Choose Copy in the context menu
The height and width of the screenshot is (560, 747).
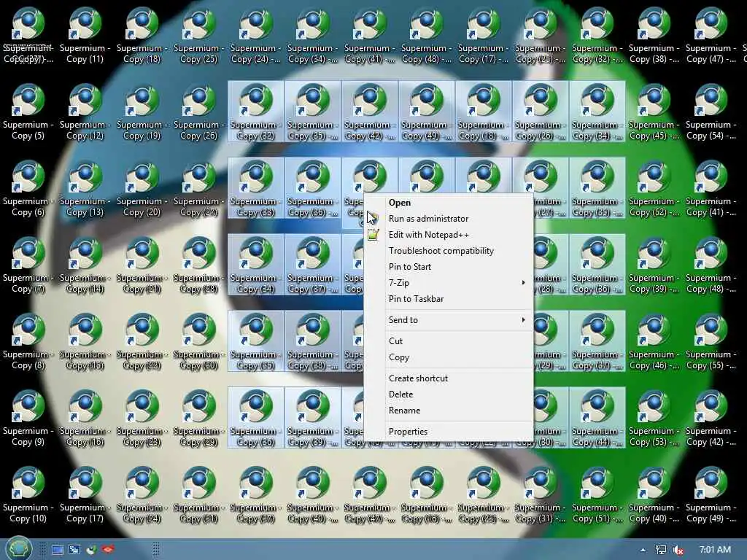pyautogui.click(x=449, y=357)
